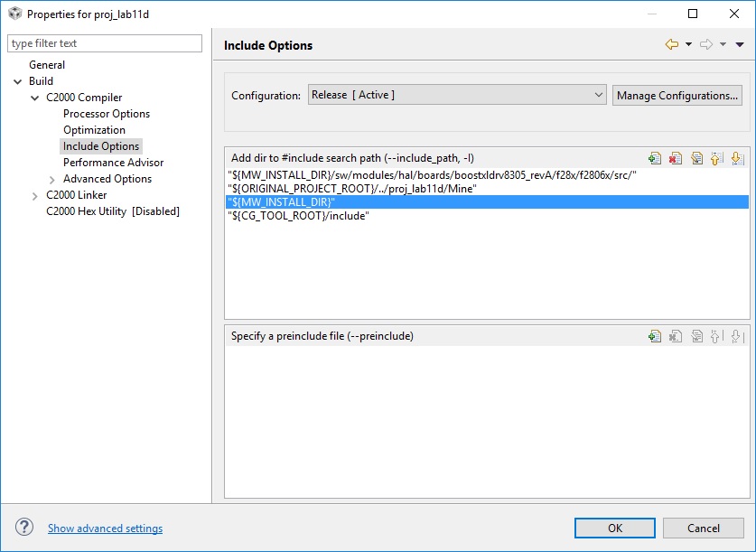Select the CG_TOOL_ROOT include path entry
The height and width of the screenshot is (552, 756).
click(298, 216)
